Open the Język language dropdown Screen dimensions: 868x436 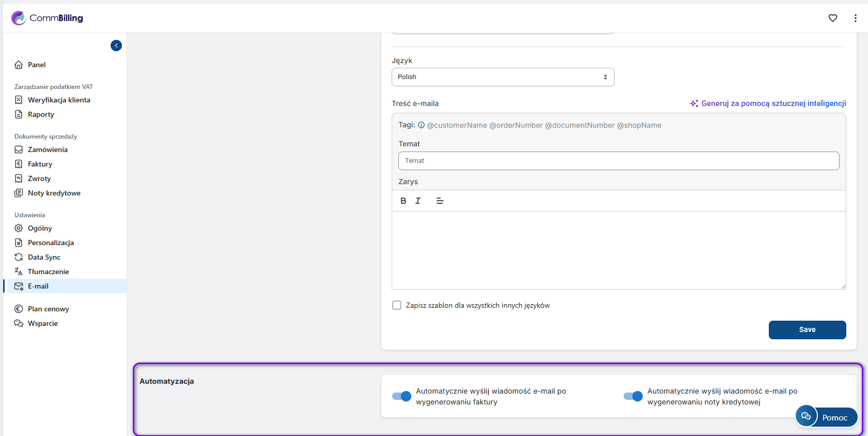503,77
